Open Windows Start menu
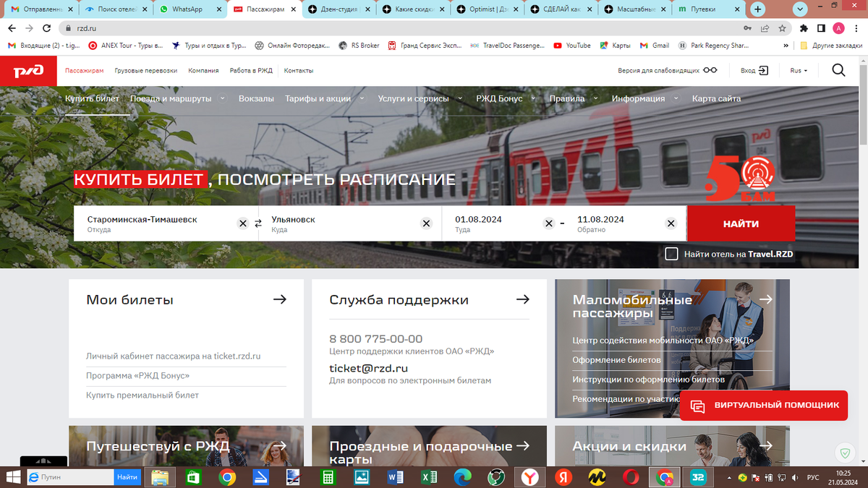 coord(12,477)
